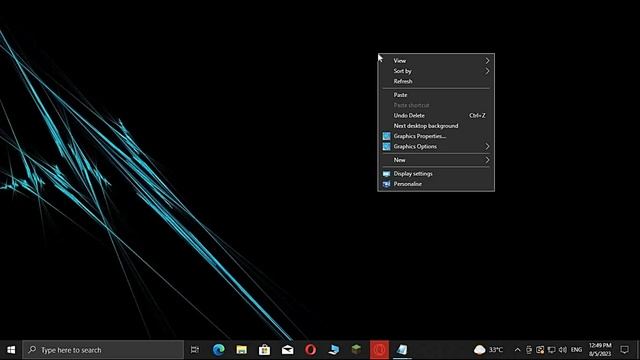Click the Type here to search box
Screen dimensions: 640x360
click(103, 350)
